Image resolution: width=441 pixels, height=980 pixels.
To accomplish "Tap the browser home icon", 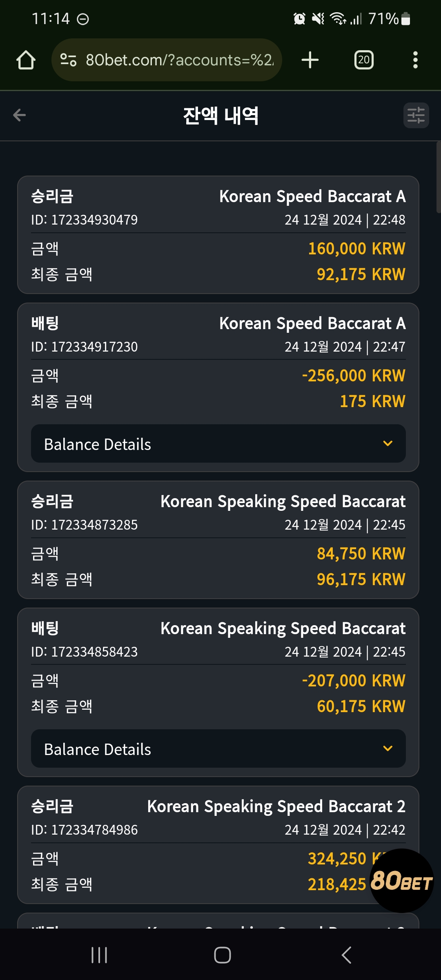I will (26, 60).
